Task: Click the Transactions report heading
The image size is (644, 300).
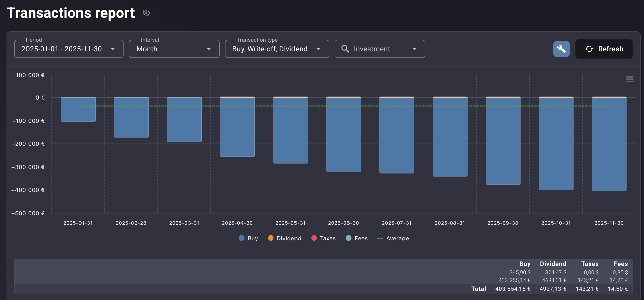Action: click(x=70, y=13)
